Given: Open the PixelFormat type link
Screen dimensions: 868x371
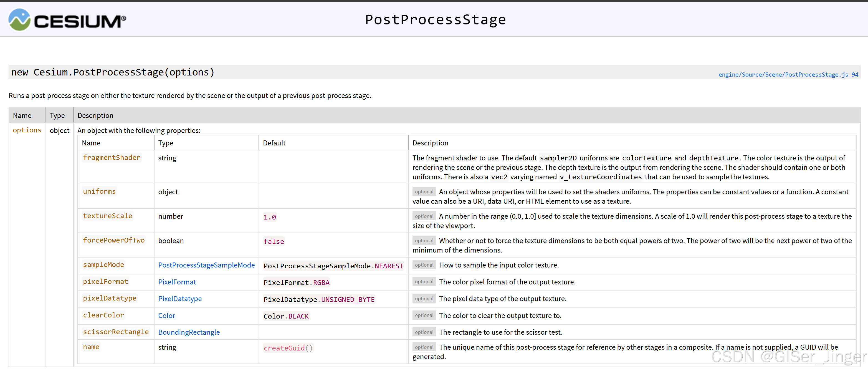Looking at the screenshot, I should (x=177, y=282).
